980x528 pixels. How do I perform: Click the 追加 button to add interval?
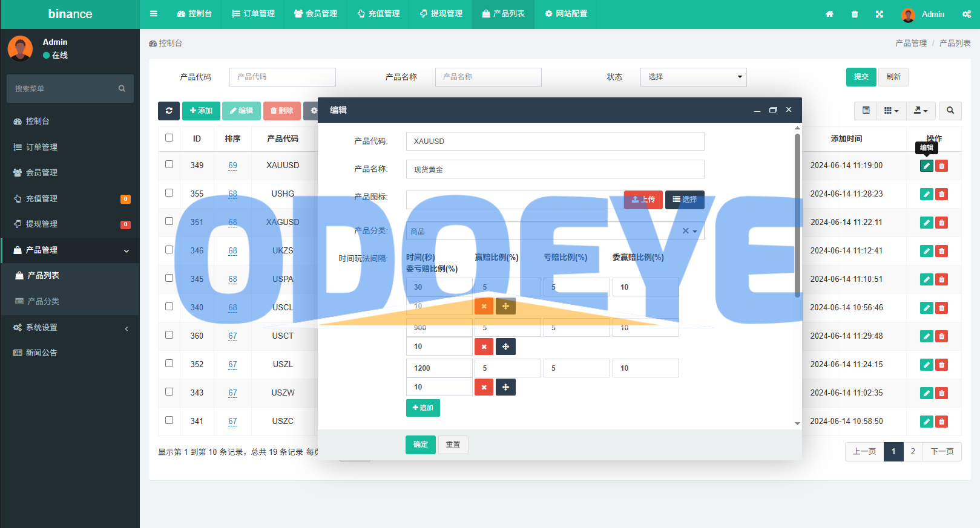pos(423,408)
